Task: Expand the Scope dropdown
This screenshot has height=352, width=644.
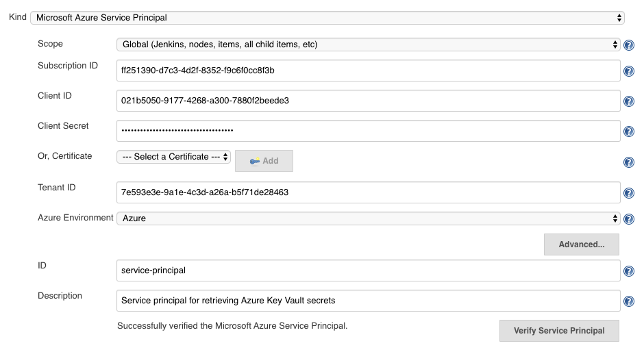Action: click(x=369, y=45)
